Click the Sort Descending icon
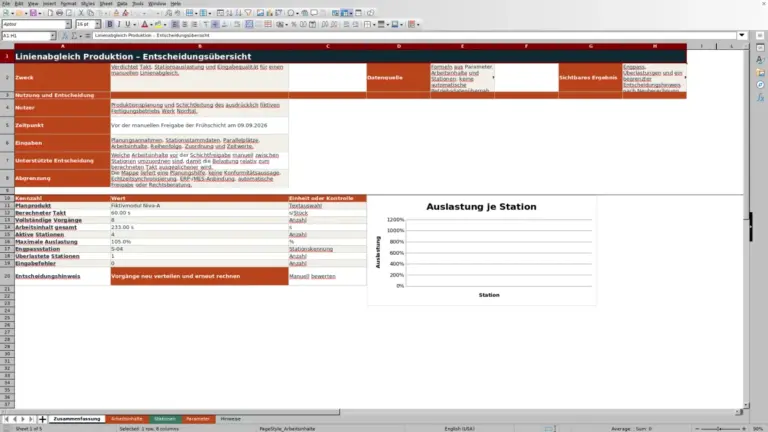 tap(238, 13)
